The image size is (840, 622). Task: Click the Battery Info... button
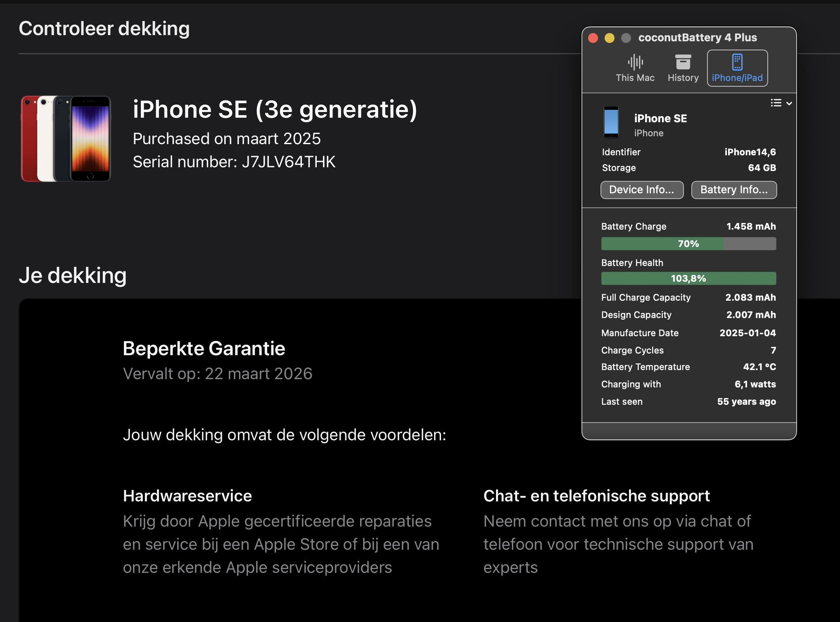coord(734,190)
